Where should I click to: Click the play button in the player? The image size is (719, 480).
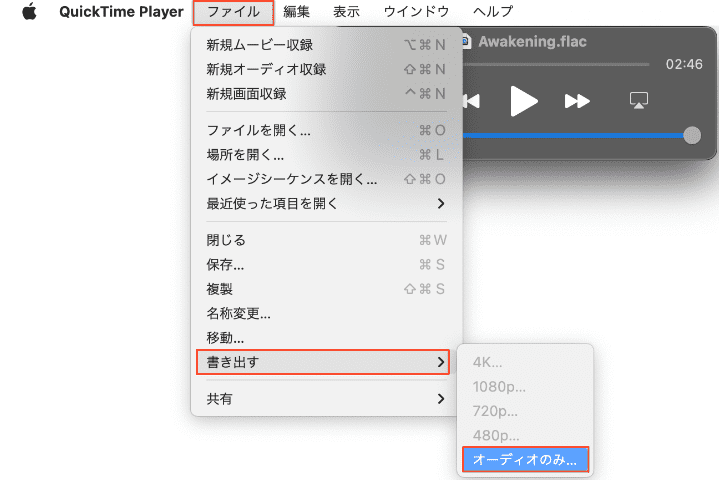click(x=523, y=101)
